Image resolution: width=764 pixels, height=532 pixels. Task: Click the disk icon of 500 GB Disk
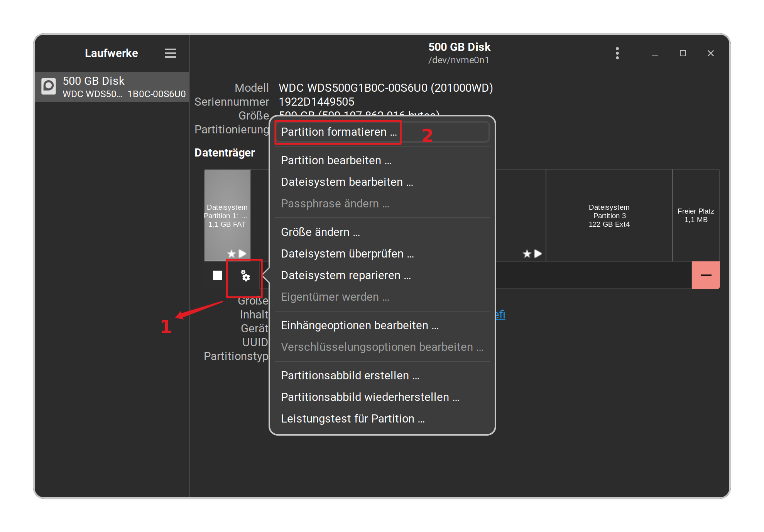tap(49, 86)
